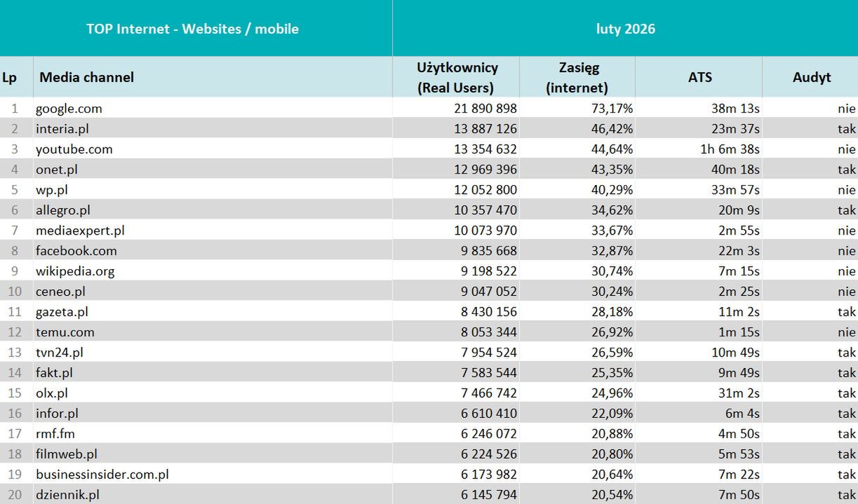Open the google.com entry
Screen dimensions: 858x504
(69, 109)
